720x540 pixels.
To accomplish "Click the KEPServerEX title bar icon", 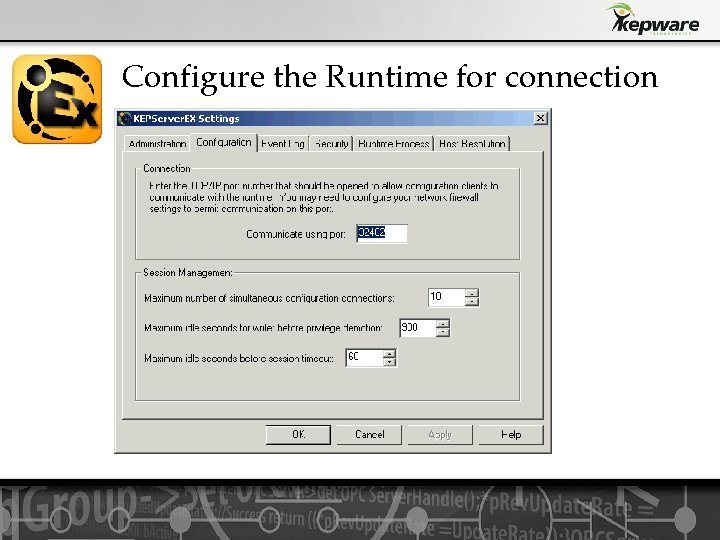I will click(124, 118).
